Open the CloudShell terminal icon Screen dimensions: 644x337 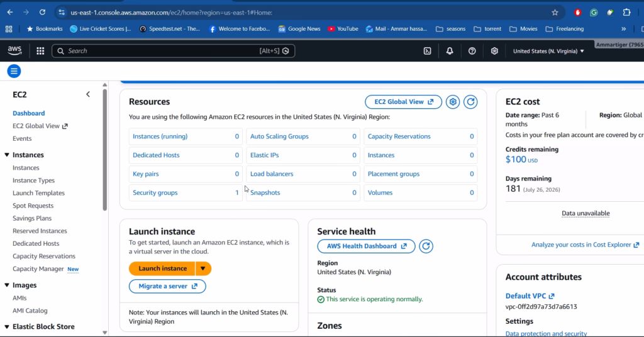click(428, 51)
